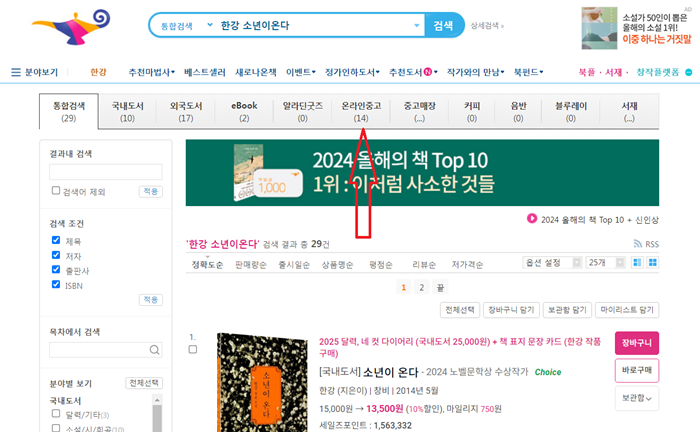The width and height of the screenshot is (700, 432).
Task: Open the 알라딘굿즈 (0) tab
Action: [303, 112]
